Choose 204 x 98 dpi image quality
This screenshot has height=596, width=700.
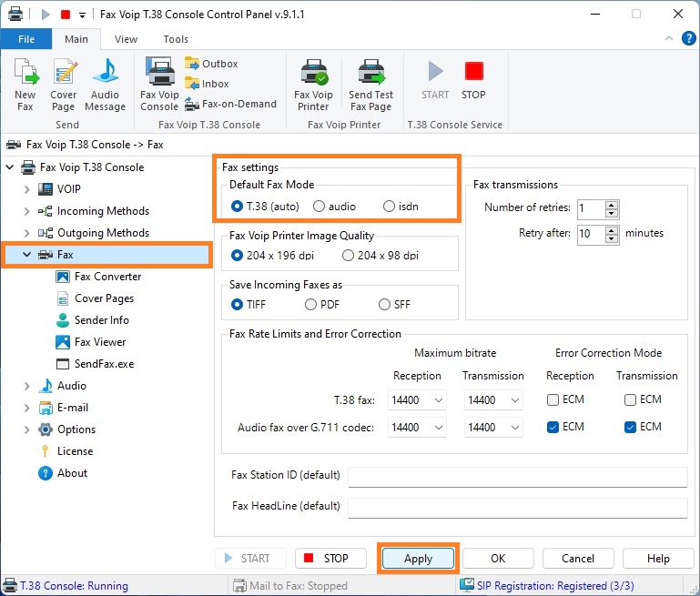pos(380,256)
